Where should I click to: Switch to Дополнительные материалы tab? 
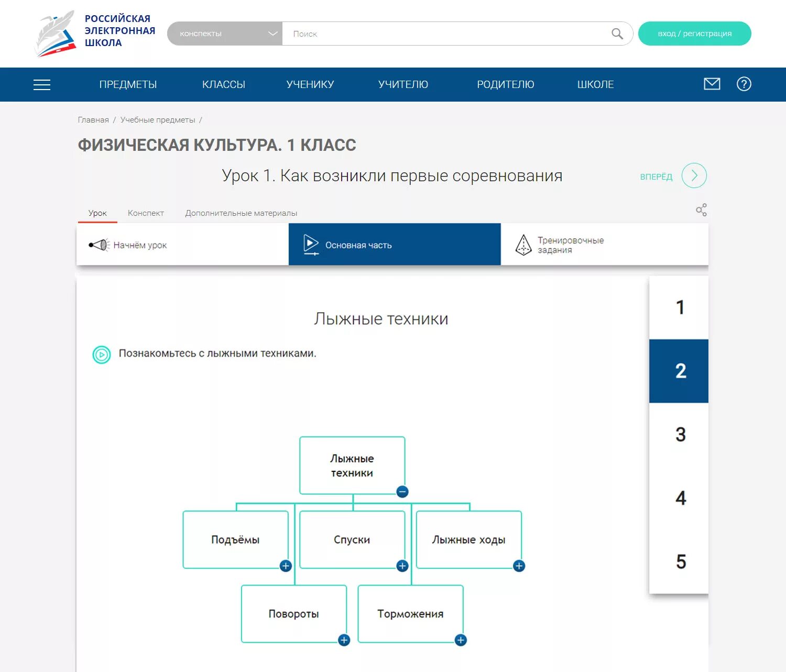(x=241, y=213)
